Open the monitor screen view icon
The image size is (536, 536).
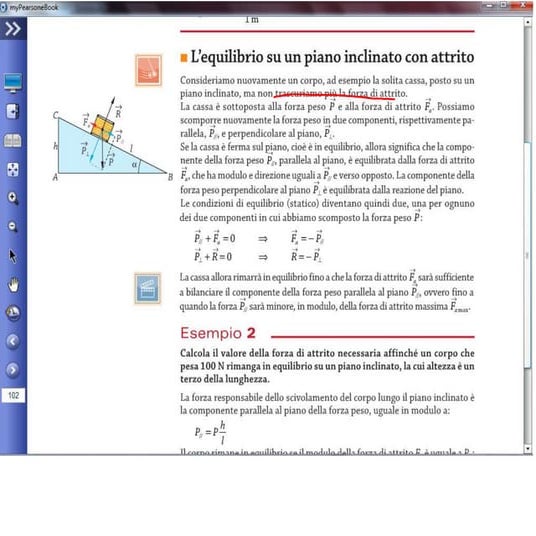click(x=13, y=83)
